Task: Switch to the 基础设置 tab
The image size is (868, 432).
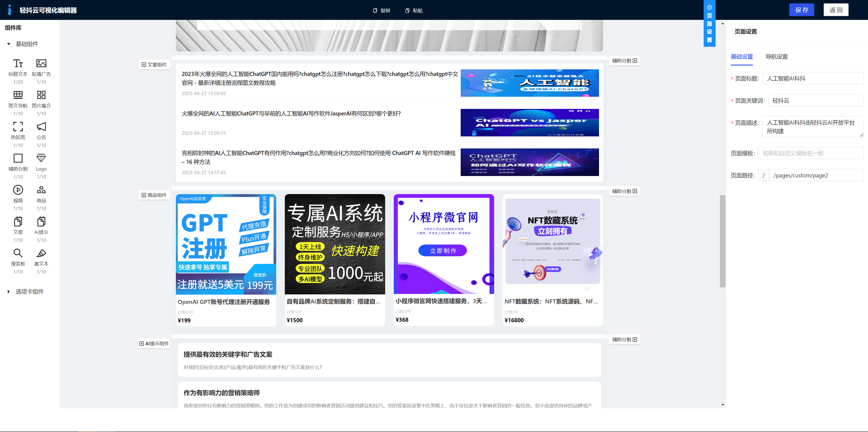Action: (x=742, y=56)
